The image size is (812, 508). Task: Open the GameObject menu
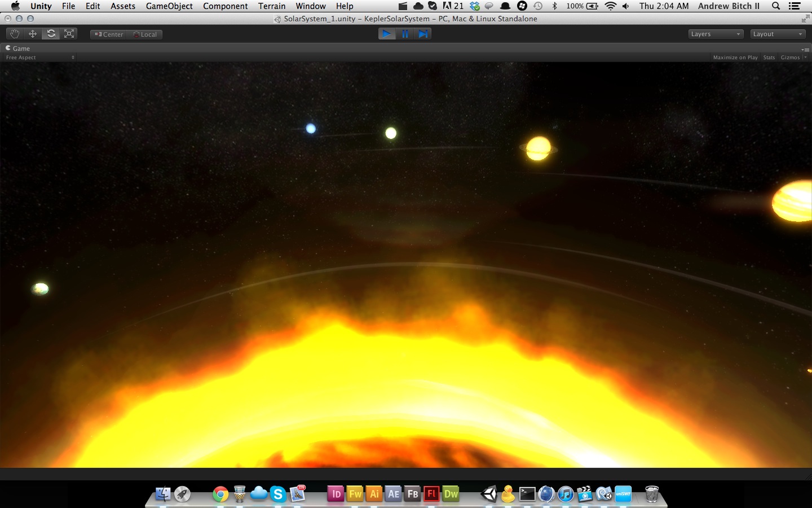[169, 6]
